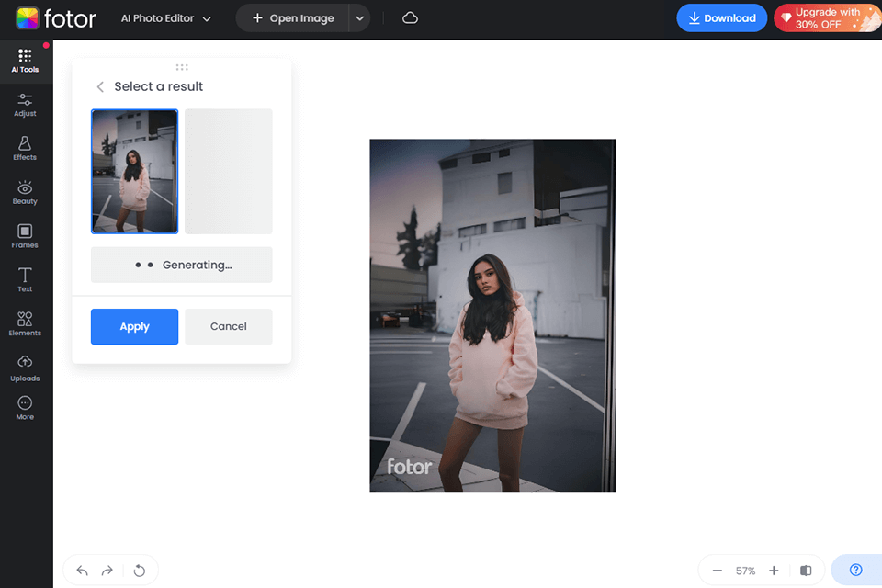Click the cloud save icon
882x588 pixels.
click(410, 18)
